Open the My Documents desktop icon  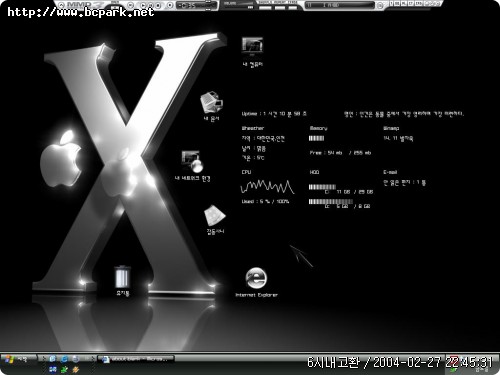pyautogui.click(x=212, y=107)
